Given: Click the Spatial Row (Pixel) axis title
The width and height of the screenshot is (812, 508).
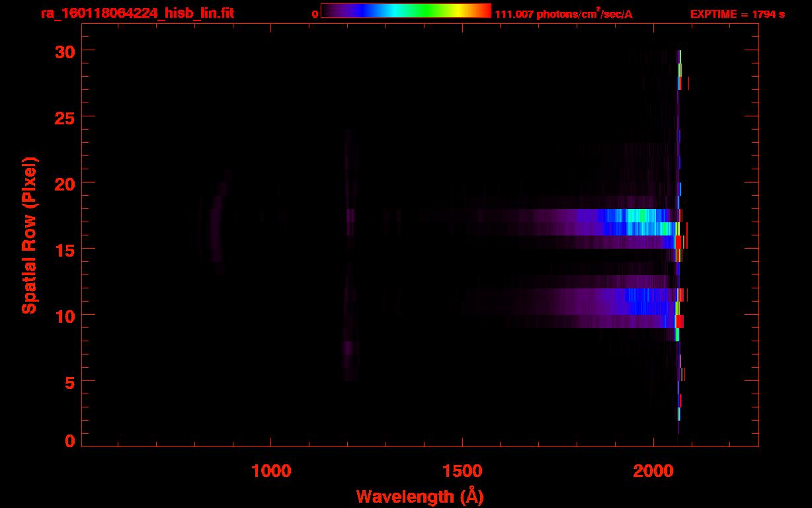Looking at the screenshot, I should pos(30,235).
